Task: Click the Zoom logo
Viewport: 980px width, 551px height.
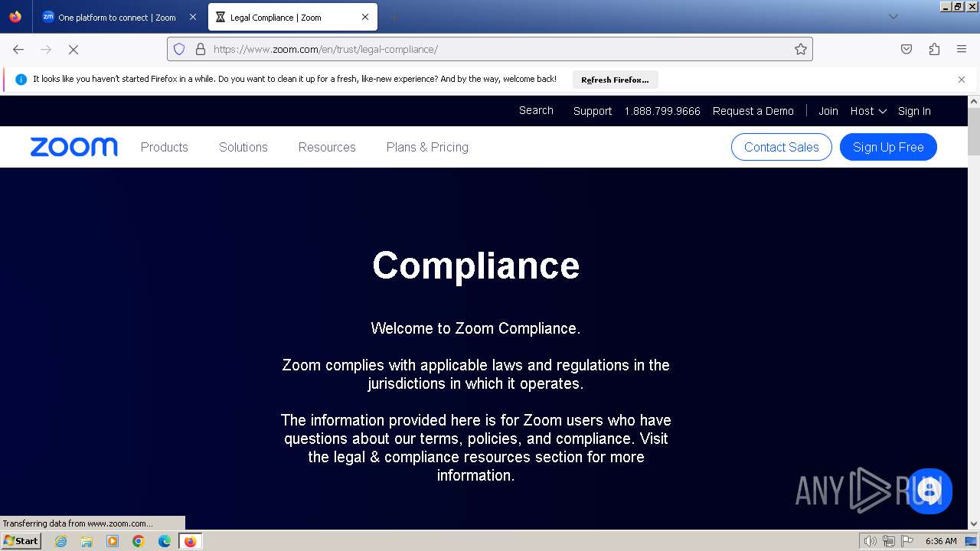Action: pos(74,147)
